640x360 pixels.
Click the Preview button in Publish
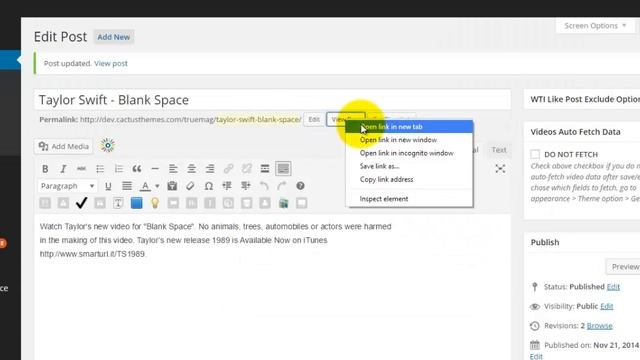[x=623, y=267]
